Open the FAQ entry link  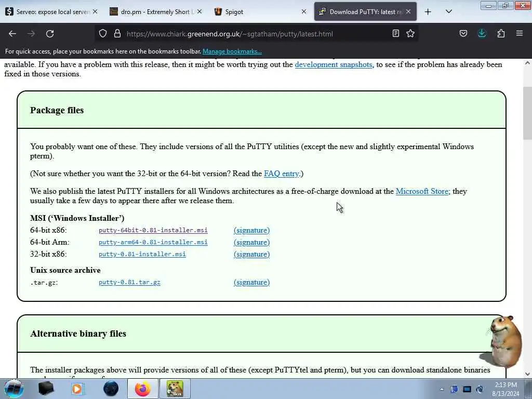click(282, 174)
